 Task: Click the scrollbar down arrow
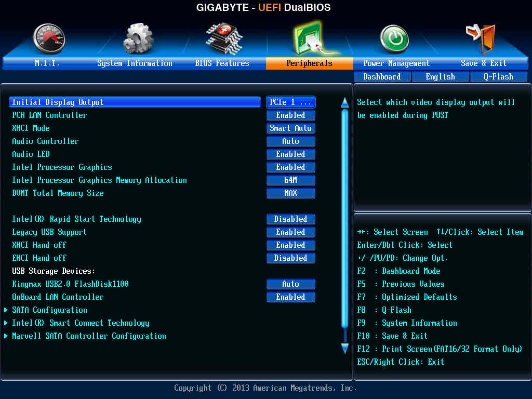(x=345, y=349)
